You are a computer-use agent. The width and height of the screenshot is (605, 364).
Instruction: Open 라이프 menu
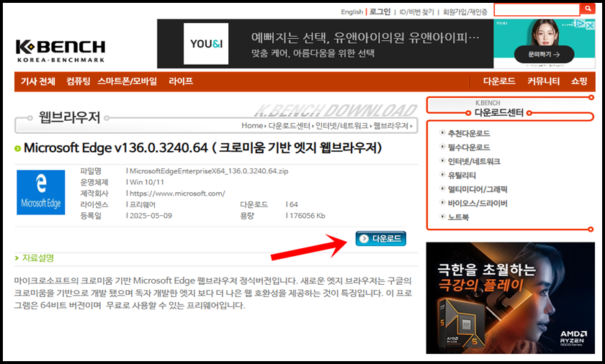tap(181, 81)
